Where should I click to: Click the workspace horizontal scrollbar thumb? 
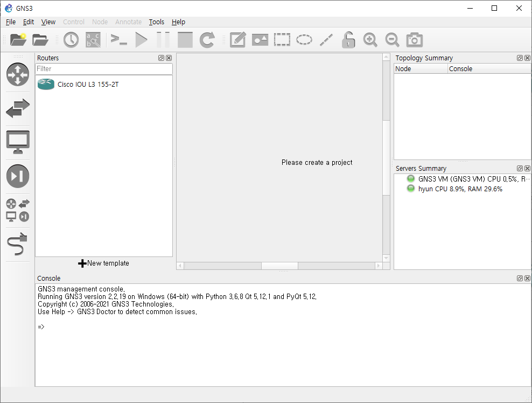[279, 266]
